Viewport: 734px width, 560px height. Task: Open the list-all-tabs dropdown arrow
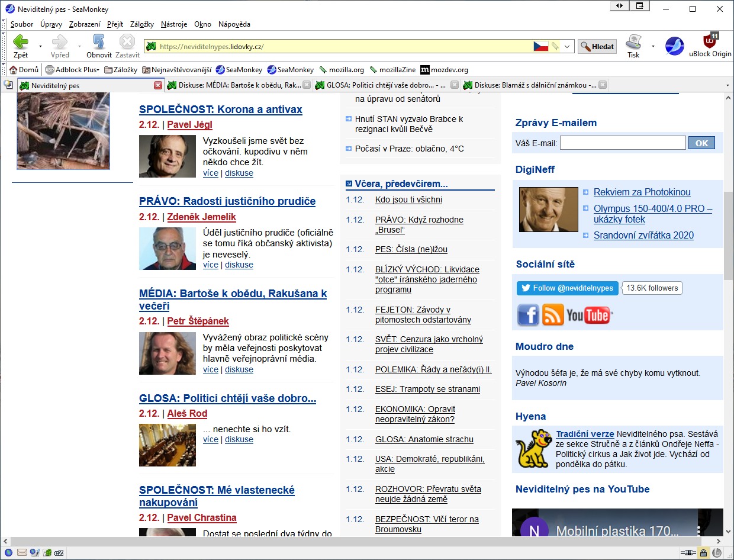click(727, 85)
